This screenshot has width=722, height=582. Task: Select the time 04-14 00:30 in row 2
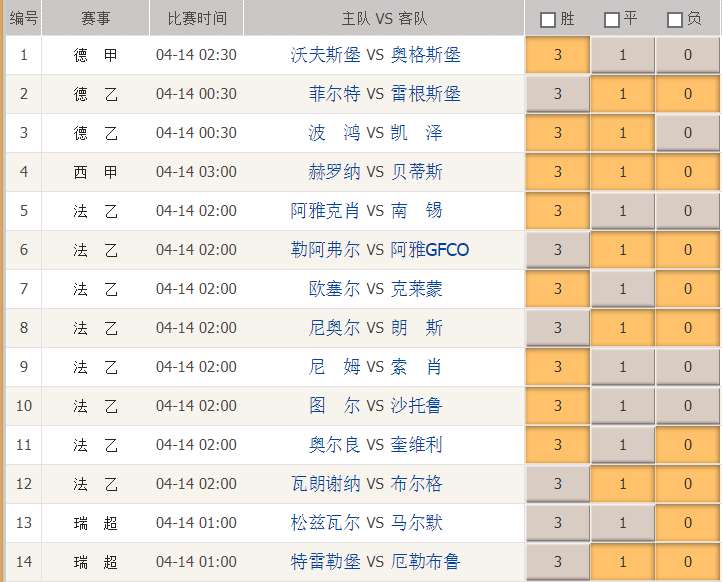(197, 94)
